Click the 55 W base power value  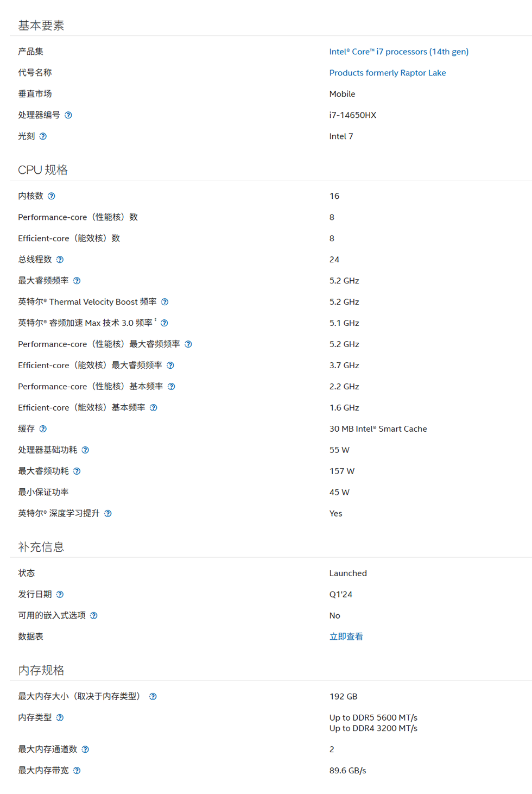(x=339, y=450)
